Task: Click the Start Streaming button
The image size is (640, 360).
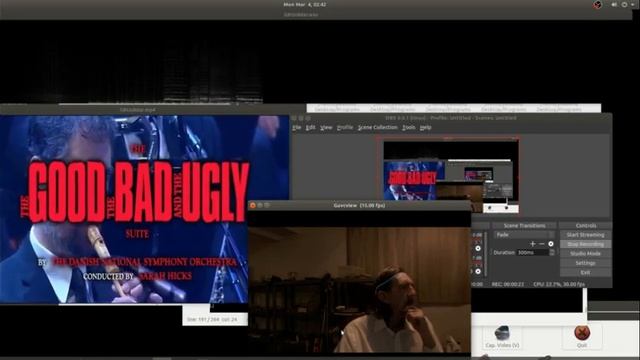Action: [585, 235]
